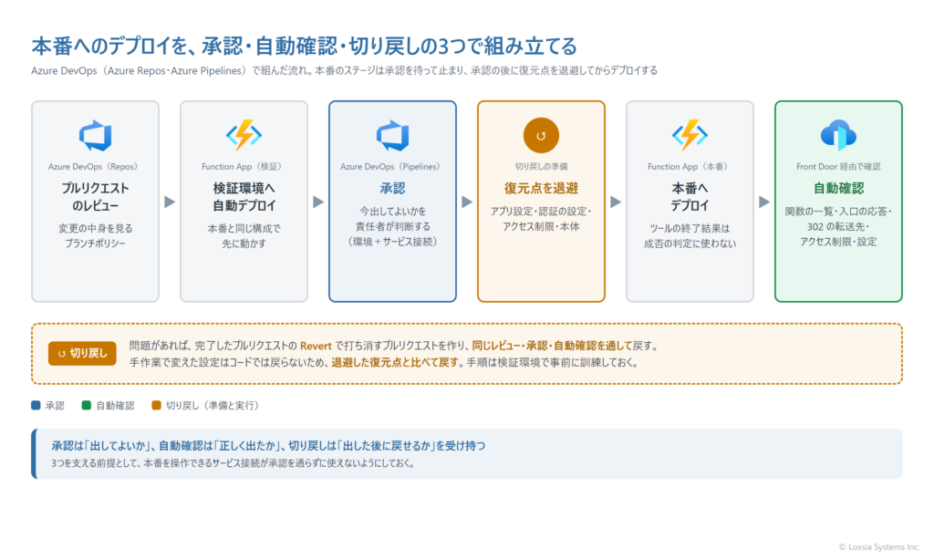Viewport: 934px width, 560px height.
Task: Click the main slide title 本番へのデプロイを
Action: [x=305, y=46]
